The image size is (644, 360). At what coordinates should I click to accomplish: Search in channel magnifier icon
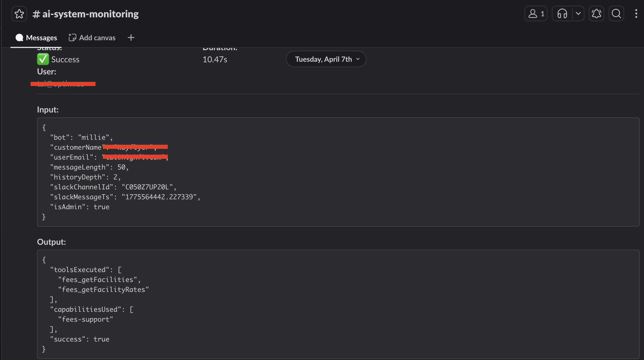point(616,14)
